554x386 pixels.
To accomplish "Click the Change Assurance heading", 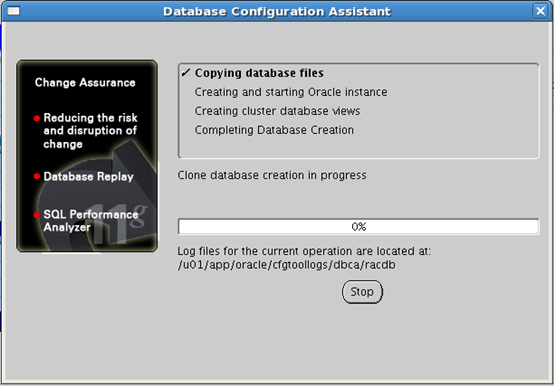I will pos(85,82).
